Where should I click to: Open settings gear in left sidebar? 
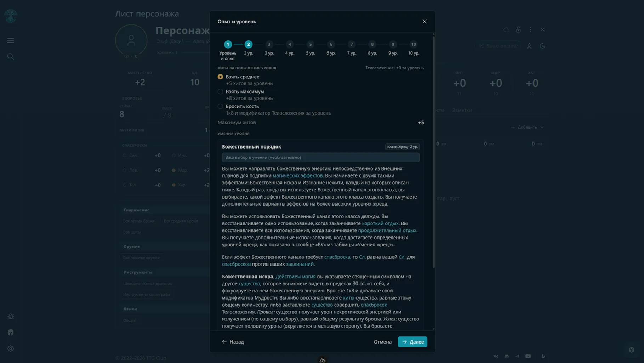point(11,348)
